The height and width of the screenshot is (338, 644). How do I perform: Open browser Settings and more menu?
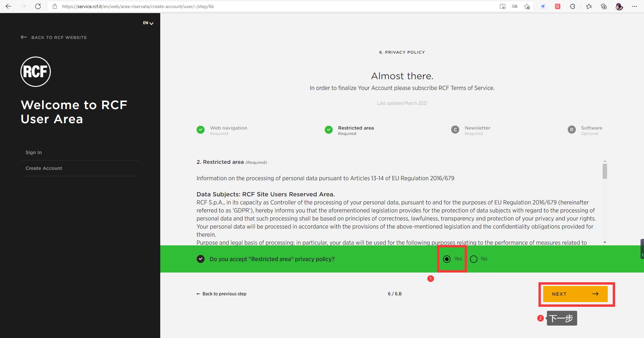(x=635, y=6)
